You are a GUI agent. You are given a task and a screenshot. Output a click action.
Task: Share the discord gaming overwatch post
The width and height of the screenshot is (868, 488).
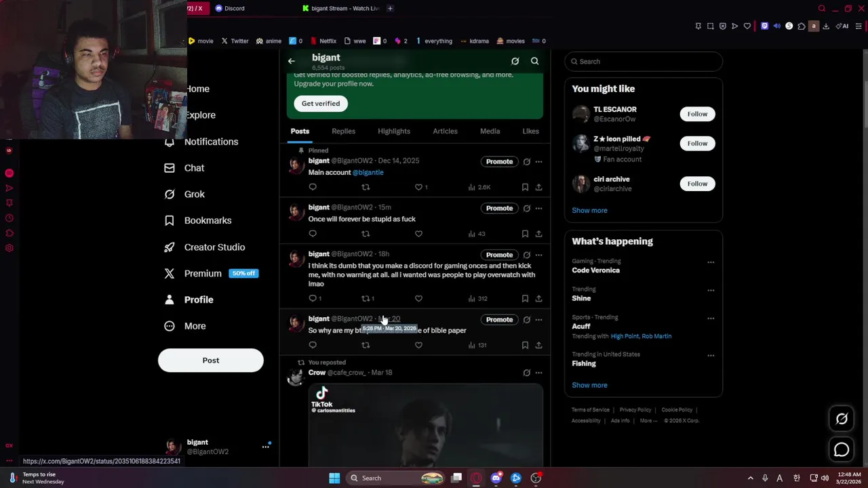[x=538, y=298]
